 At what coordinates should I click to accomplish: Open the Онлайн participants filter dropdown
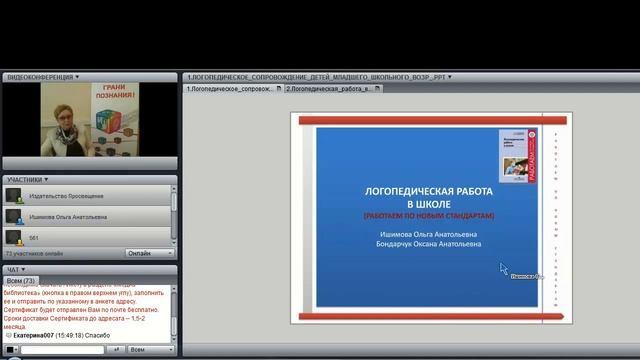click(150, 253)
